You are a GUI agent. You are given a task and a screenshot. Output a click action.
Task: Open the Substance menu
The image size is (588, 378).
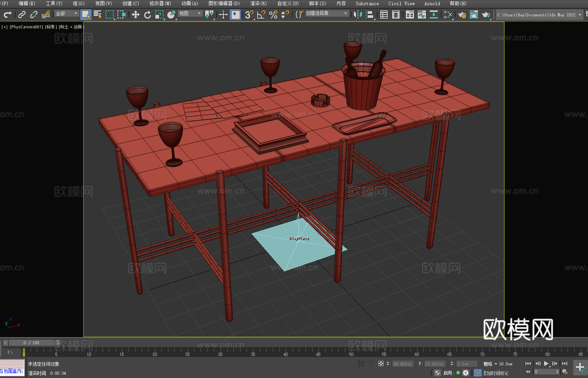click(367, 3)
